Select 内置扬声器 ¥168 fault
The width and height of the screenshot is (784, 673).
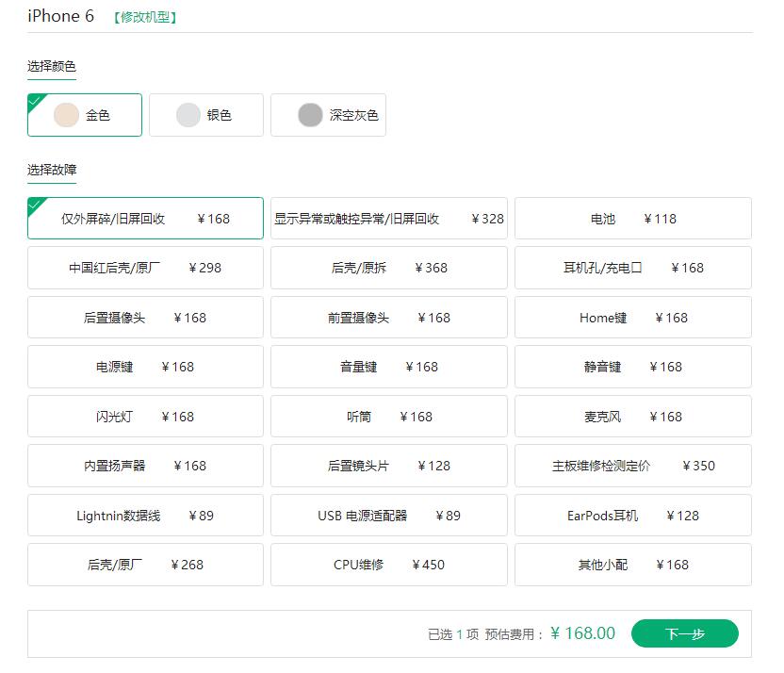coord(145,466)
